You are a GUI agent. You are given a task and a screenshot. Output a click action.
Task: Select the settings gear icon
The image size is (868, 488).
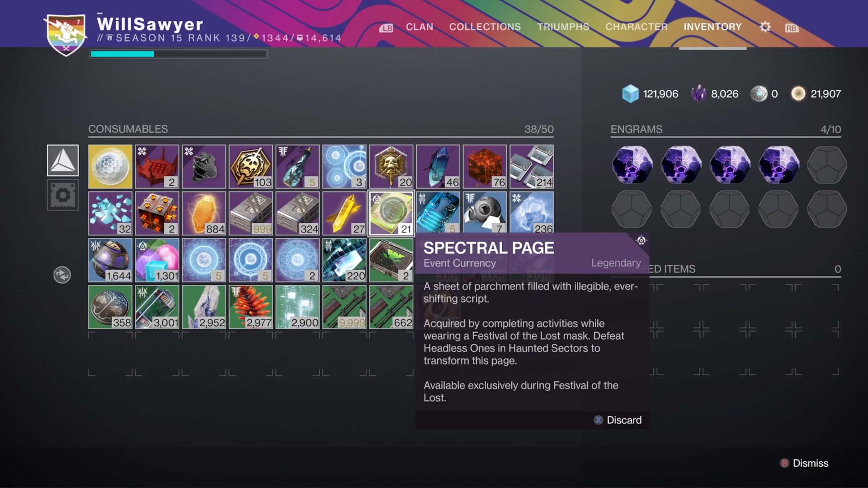click(x=765, y=27)
